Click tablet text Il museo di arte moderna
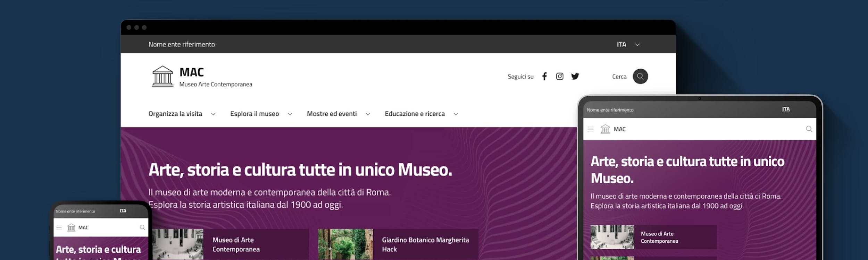This screenshot has width=868, height=260. click(x=686, y=196)
